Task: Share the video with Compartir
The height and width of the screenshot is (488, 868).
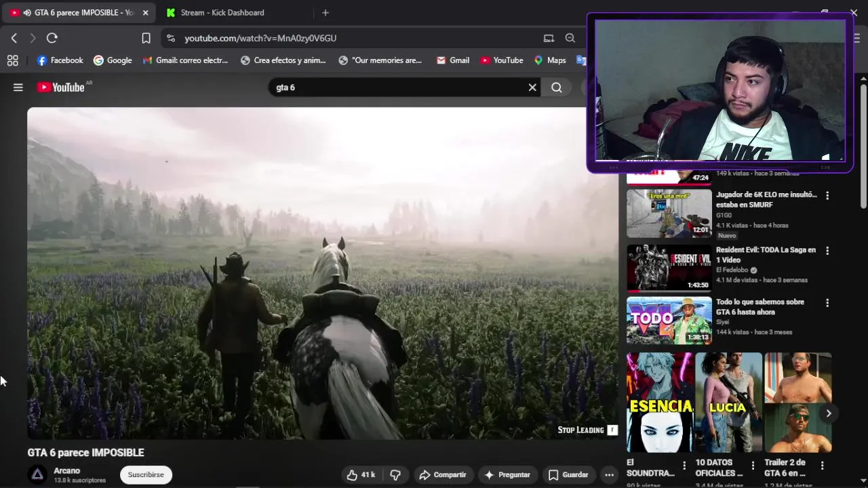Action: click(x=442, y=474)
